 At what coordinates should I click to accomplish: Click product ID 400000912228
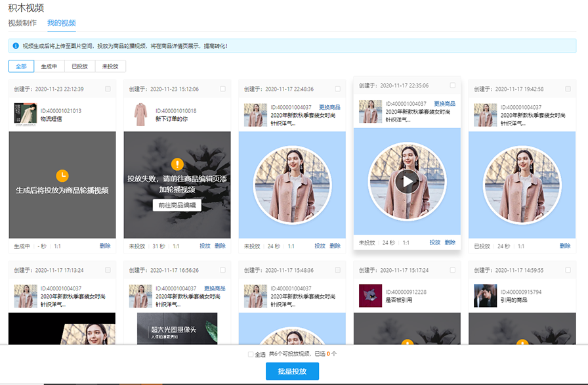(x=406, y=292)
